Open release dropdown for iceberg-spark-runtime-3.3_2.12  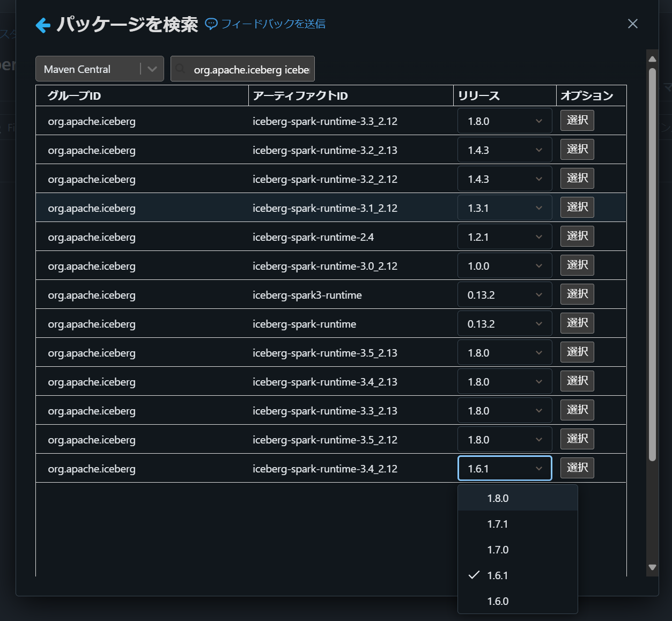pos(505,121)
